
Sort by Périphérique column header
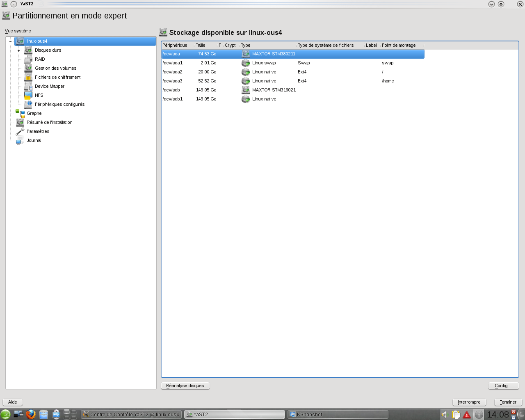pyautogui.click(x=178, y=45)
